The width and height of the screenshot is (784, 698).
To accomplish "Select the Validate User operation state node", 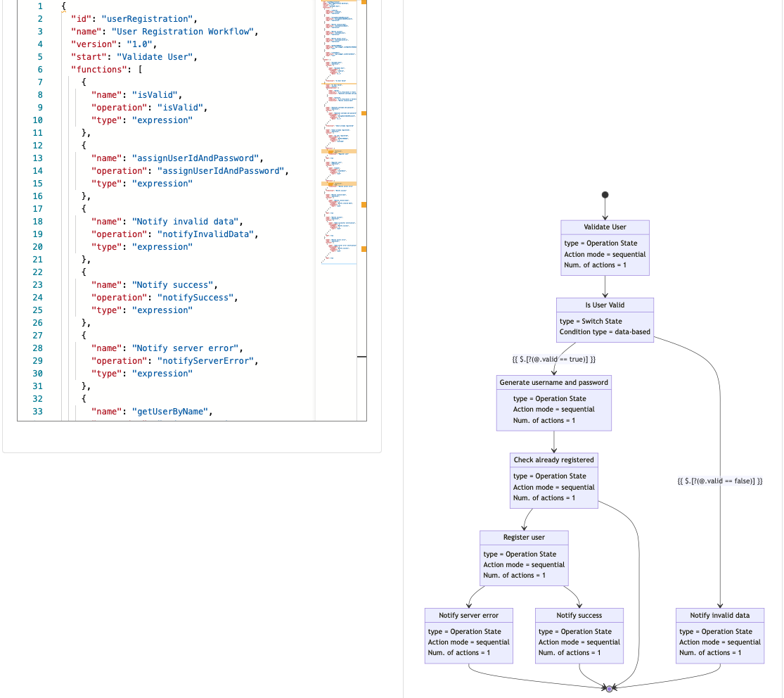I will tap(605, 246).
